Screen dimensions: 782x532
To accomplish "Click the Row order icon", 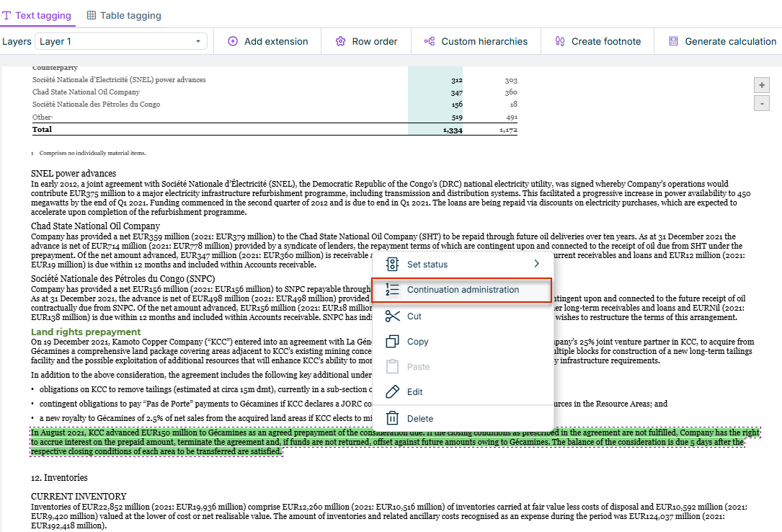I will [x=341, y=41].
